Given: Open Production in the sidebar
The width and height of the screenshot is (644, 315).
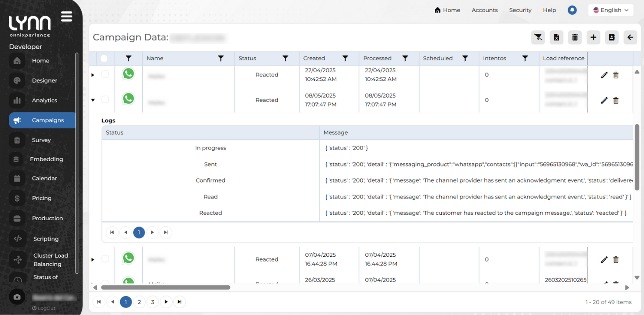Looking at the screenshot, I should 42,218.
